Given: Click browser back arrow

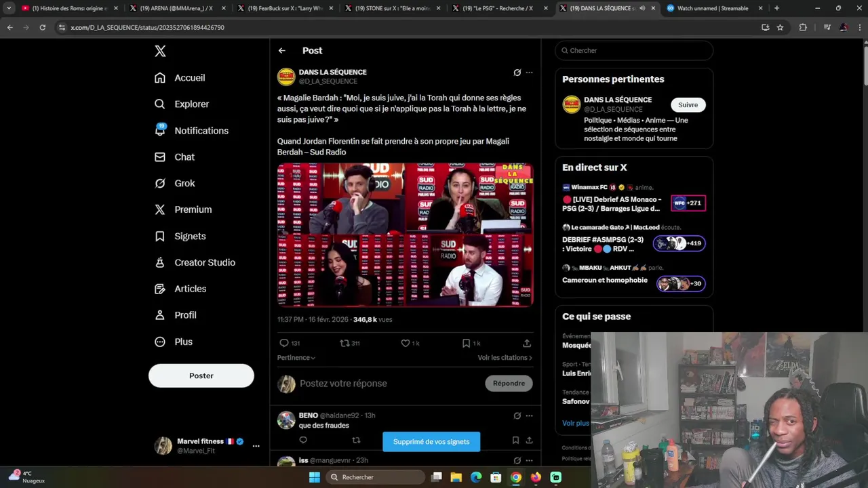Looking at the screenshot, I should click(9, 27).
